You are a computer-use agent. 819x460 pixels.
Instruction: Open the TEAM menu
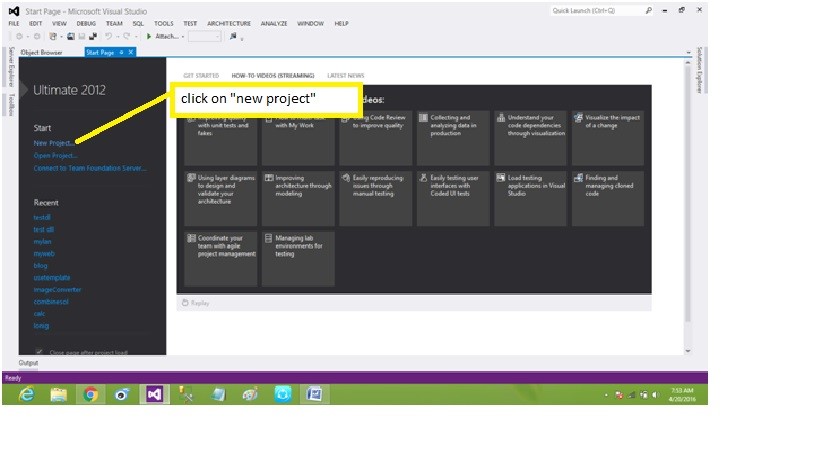click(114, 23)
